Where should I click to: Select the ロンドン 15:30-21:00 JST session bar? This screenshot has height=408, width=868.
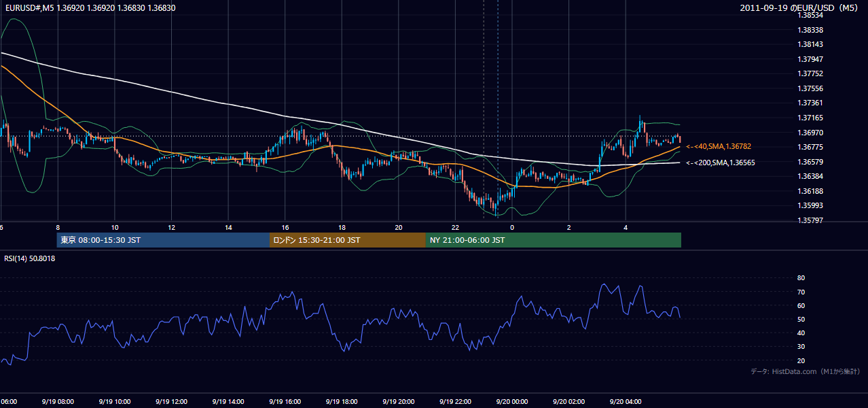(348, 240)
